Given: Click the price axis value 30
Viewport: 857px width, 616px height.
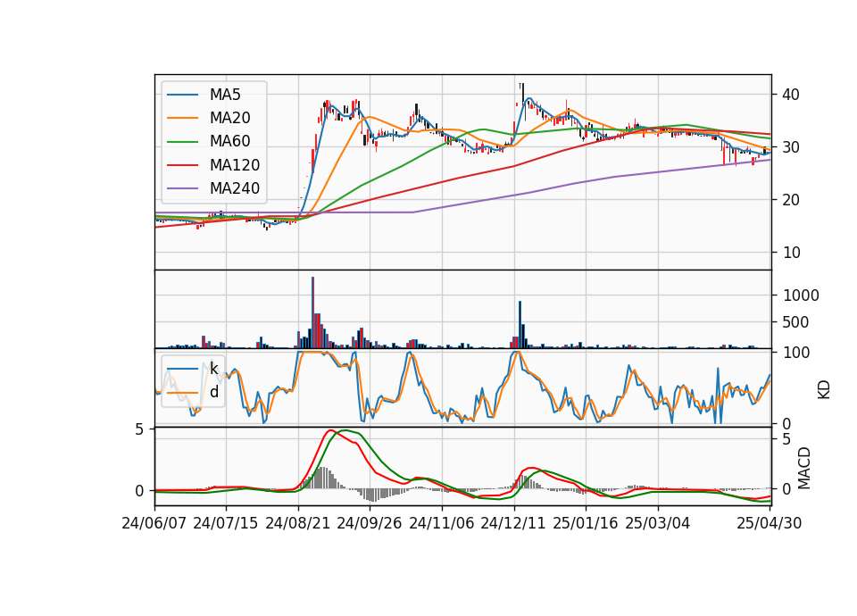Looking at the screenshot, I should [791, 147].
